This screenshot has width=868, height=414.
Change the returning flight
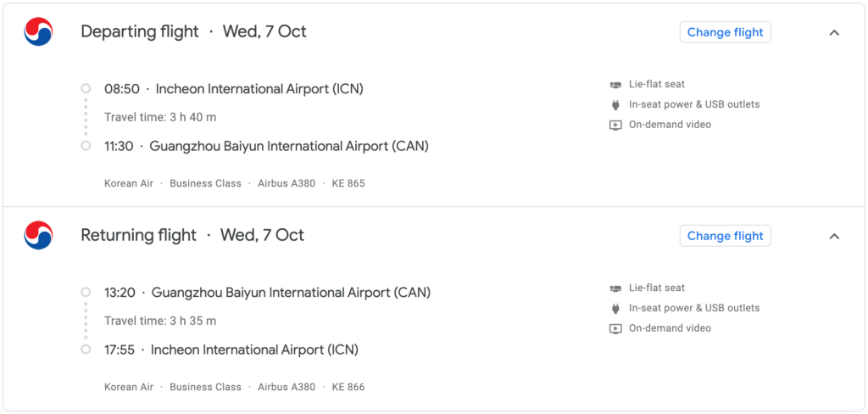tap(726, 236)
